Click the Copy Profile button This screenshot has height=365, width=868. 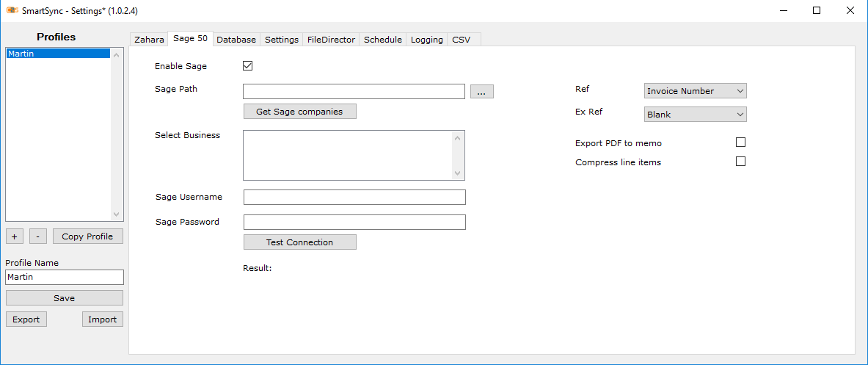tap(87, 236)
